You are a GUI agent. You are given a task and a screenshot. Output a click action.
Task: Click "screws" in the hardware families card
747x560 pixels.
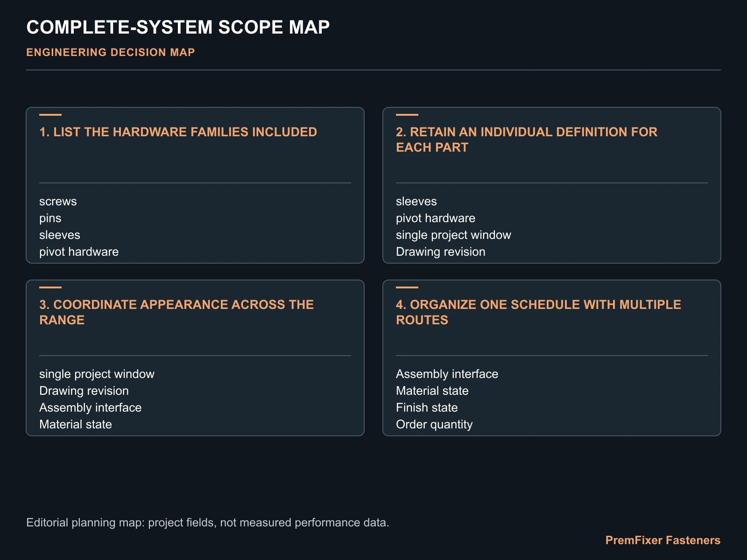pos(58,202)
